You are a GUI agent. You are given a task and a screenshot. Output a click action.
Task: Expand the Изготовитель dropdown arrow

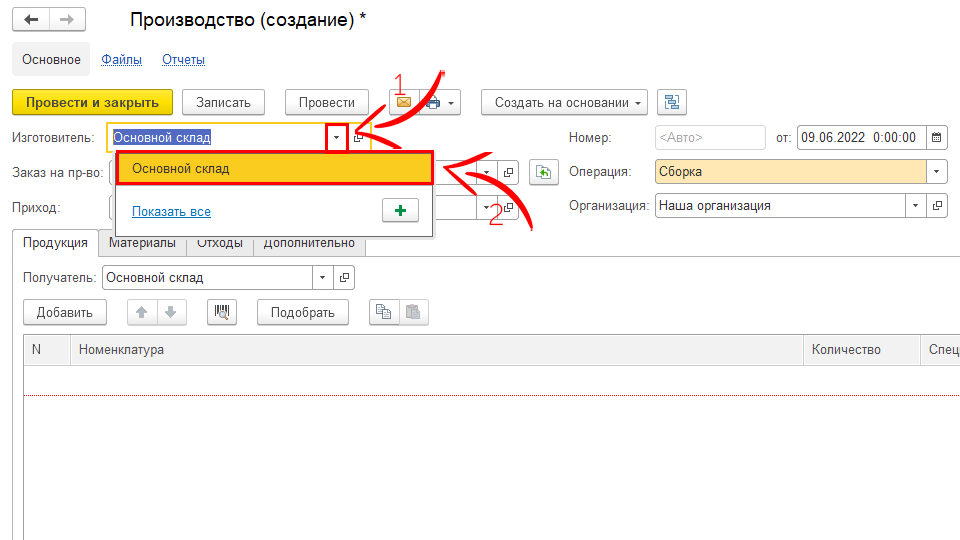tap(337, 138)
